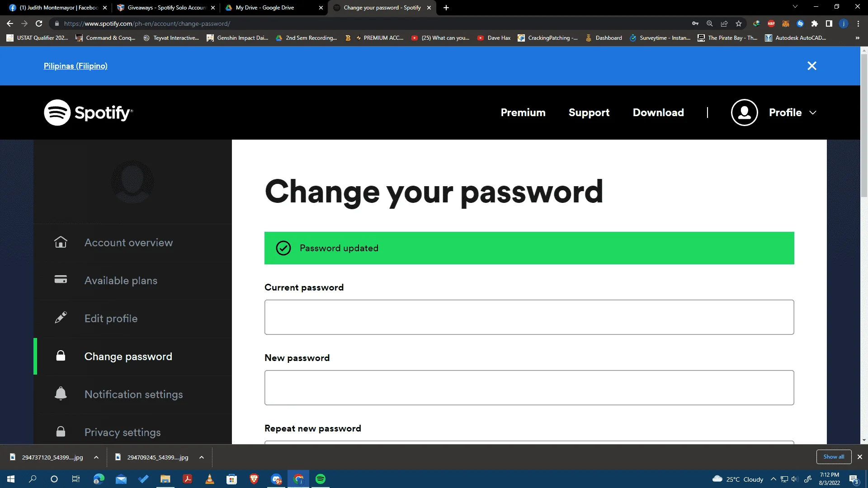Open the Dashboard bookmark
Screen dimensions: 868x488
point(604,38)
